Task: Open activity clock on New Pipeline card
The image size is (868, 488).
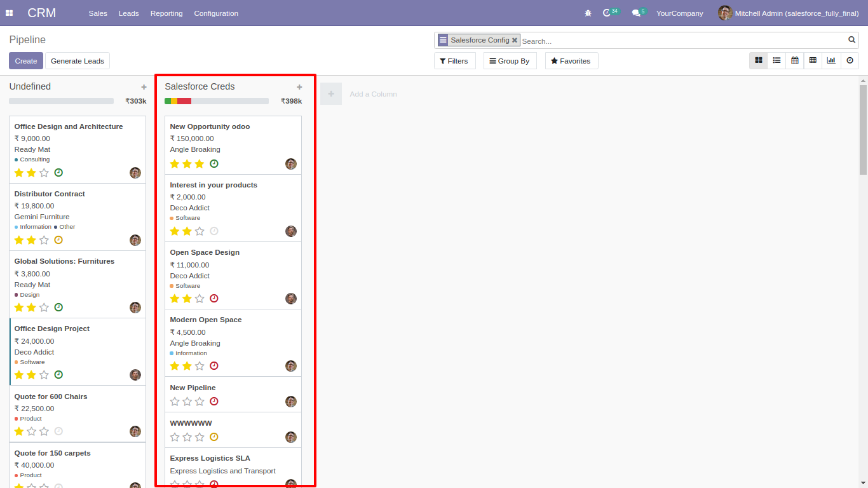Action: (214, 401)
